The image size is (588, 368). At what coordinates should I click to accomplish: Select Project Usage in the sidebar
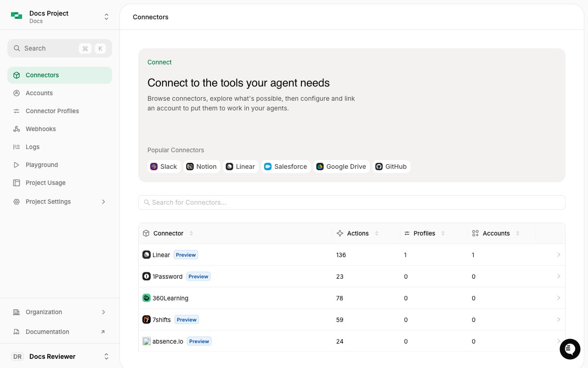[60, 183]
